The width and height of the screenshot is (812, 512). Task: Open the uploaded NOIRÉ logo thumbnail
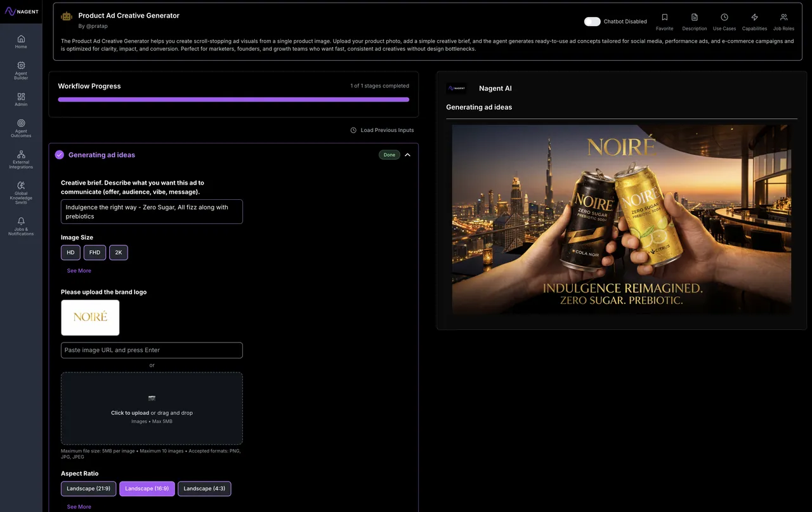(x=90, y=317)
